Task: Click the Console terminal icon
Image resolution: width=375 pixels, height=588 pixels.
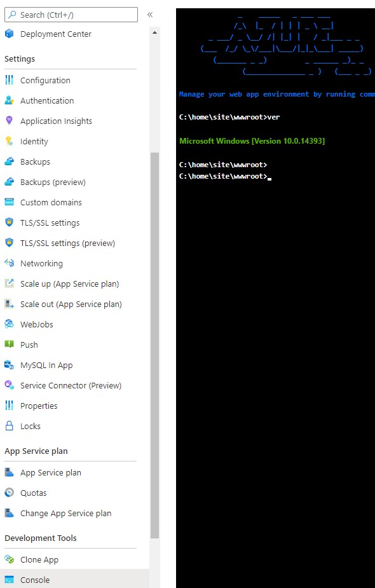Action: (x=9, y=580)
